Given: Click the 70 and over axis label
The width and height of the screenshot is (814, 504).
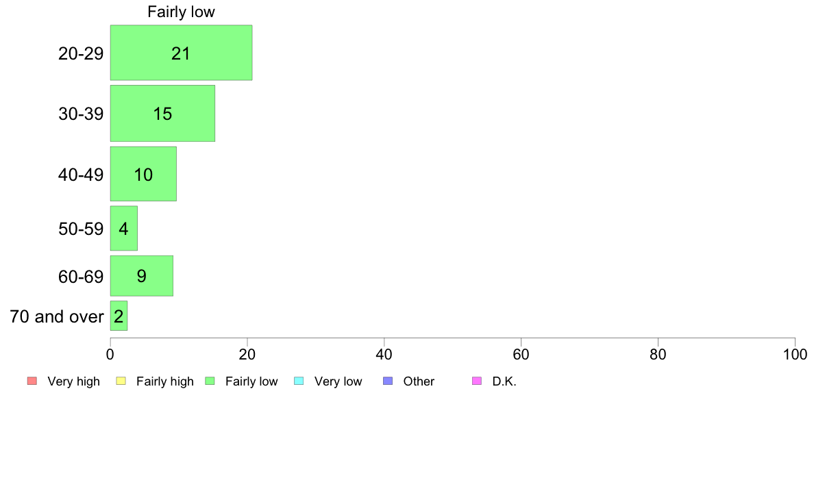Looking at the screenshot, I should tap(57, 316).
